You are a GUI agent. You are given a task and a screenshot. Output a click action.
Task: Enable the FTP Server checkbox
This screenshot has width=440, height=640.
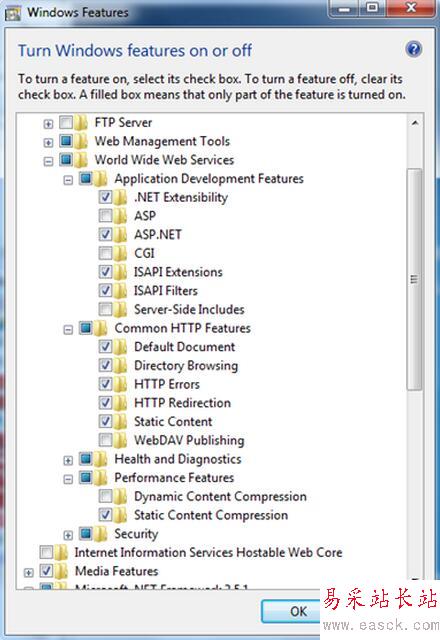[66, 122]
